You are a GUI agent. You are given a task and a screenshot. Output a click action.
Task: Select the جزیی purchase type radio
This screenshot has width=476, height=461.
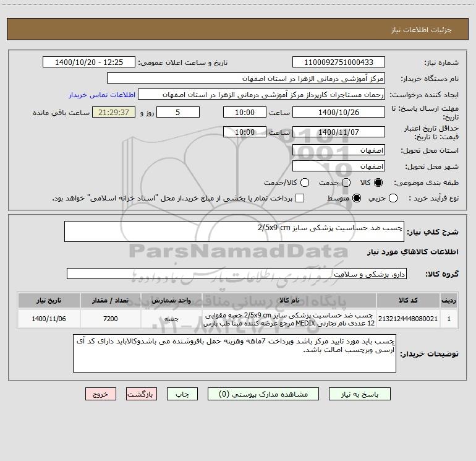pos(393,199)
